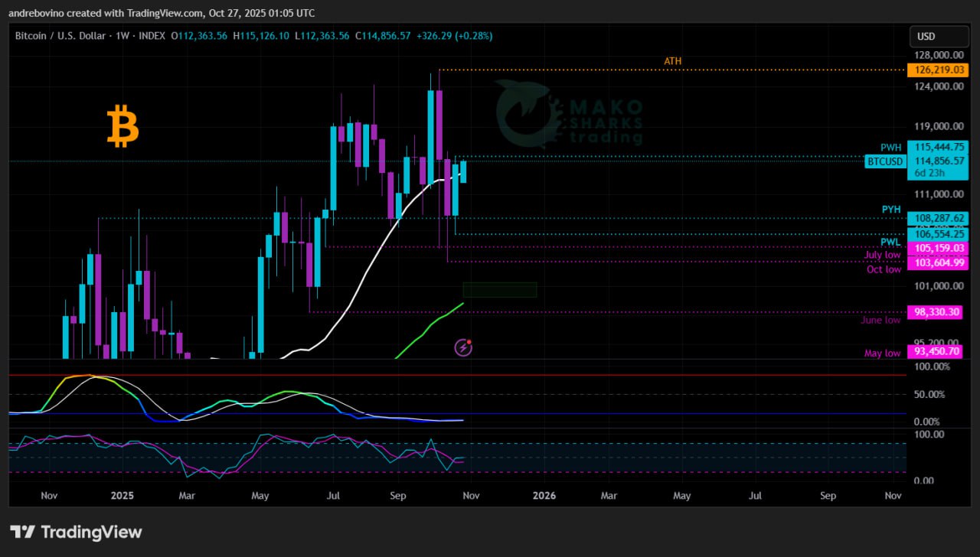Click the 2026 marker on time axis
The width and height of the screenshot is (980, 557).
[544, 496]
